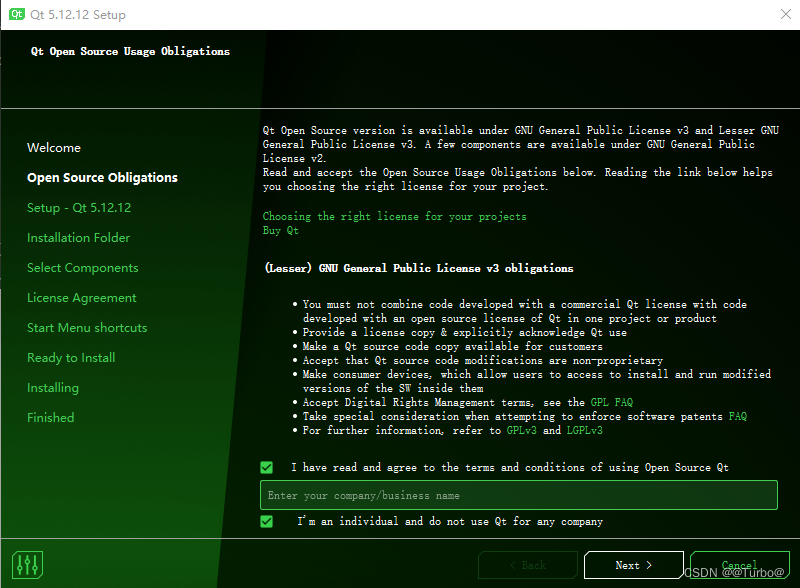Click the Qt logo in title bar
Image resolution: width=800 pixels, height=588 pixels.
[16, 14]
